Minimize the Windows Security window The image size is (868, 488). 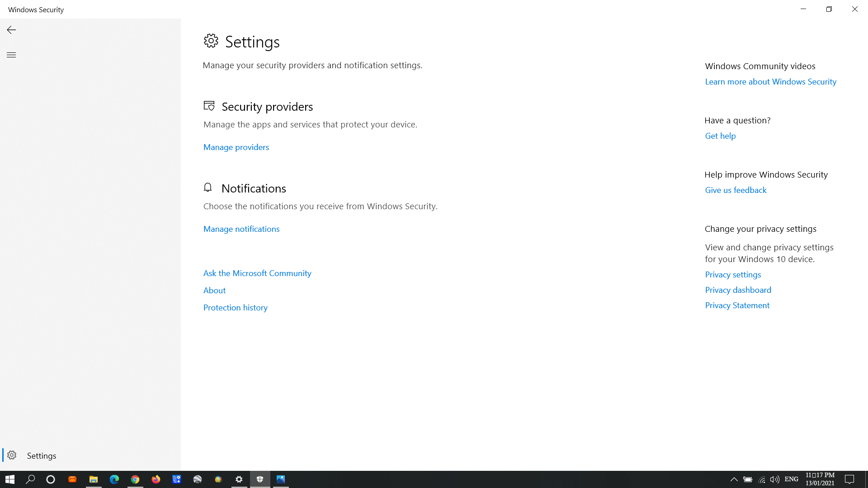pyautogui.click(x=803, y=9)
